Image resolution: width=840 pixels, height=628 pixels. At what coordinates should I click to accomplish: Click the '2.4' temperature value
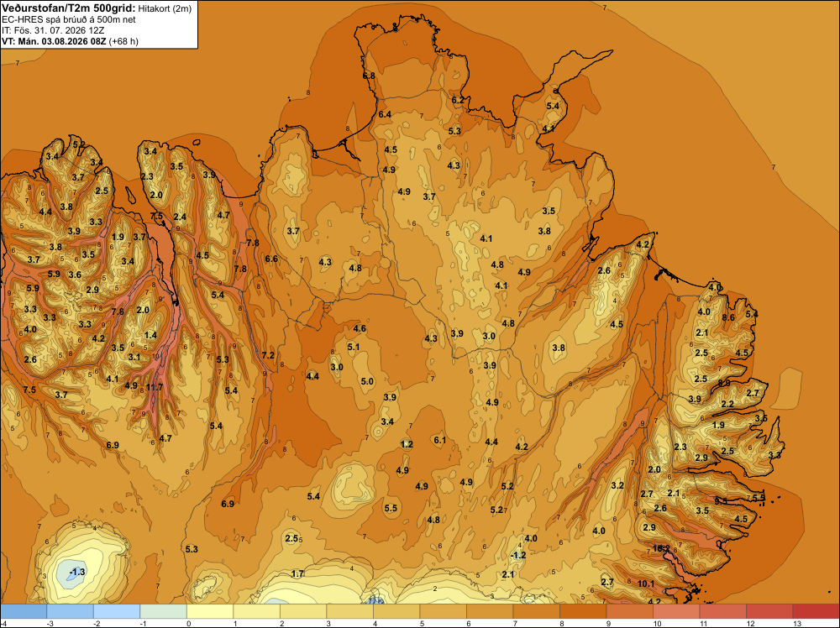pyautogui.click(x=180, y=217)
